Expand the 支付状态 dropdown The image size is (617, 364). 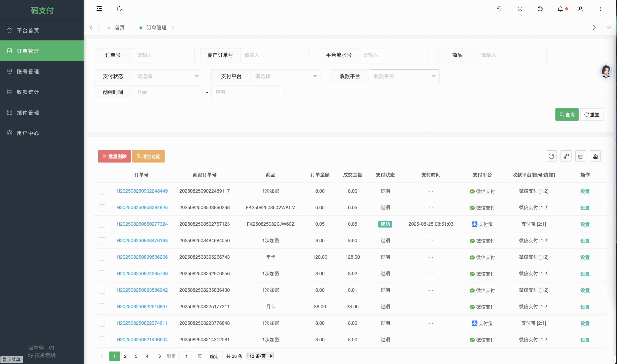pyautogui.click(x=168, y=76)
